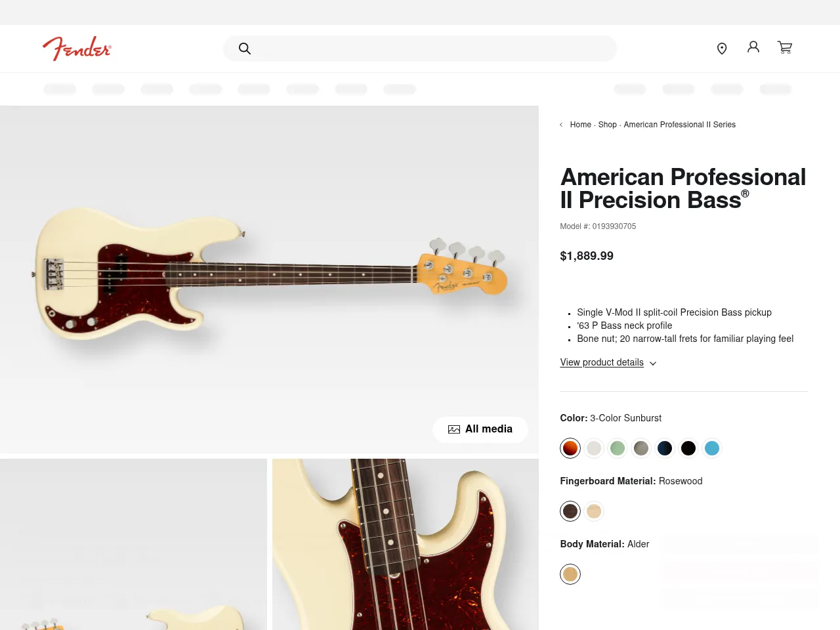Click the Fender logo
The image size is (840, 630).
coord(77,48)
